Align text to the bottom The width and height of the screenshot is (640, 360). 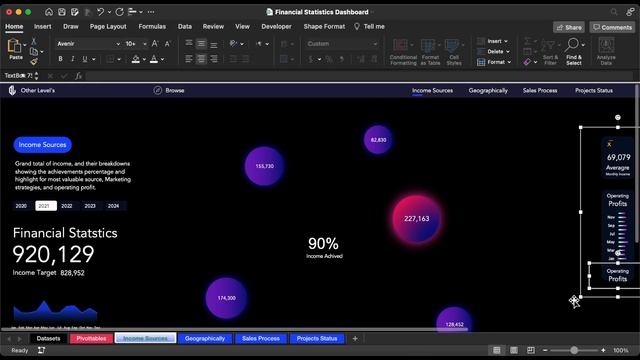pos(214,44)
